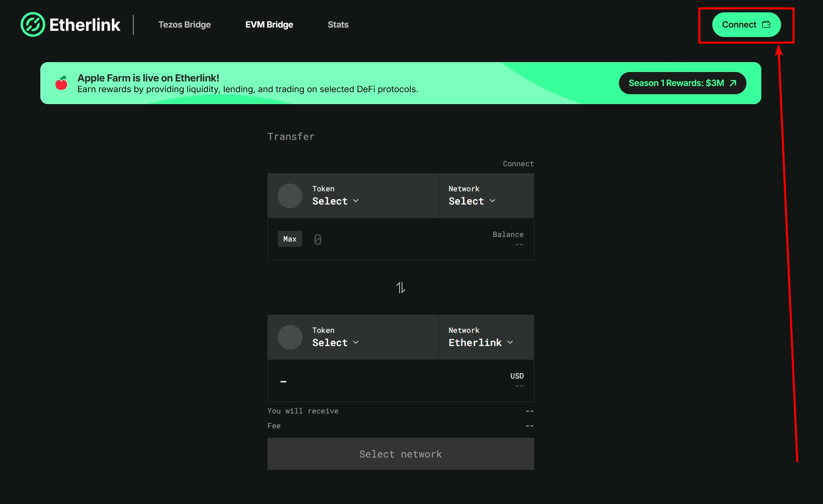Click the You will receive label
823x504 pixels.
pos(303,411)
